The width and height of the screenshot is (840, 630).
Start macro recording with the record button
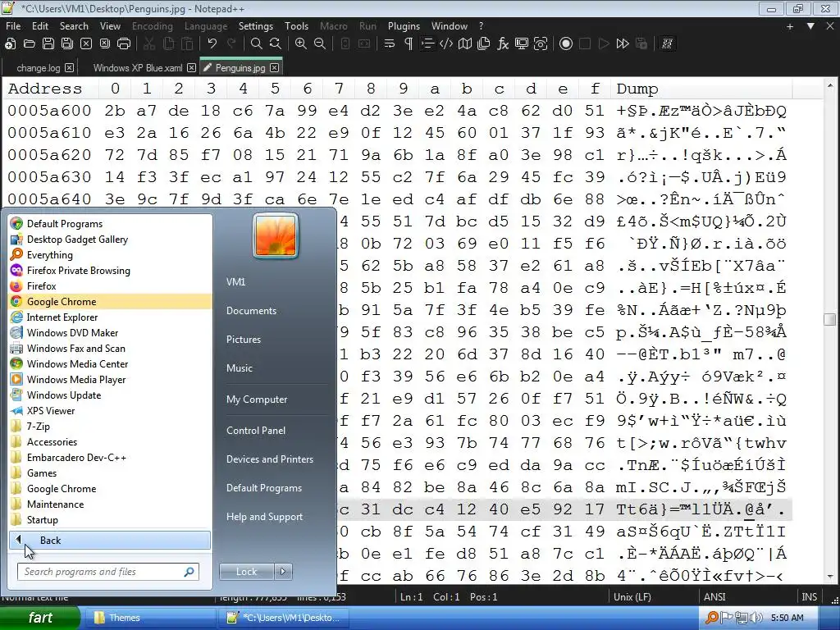click(566, 44)
